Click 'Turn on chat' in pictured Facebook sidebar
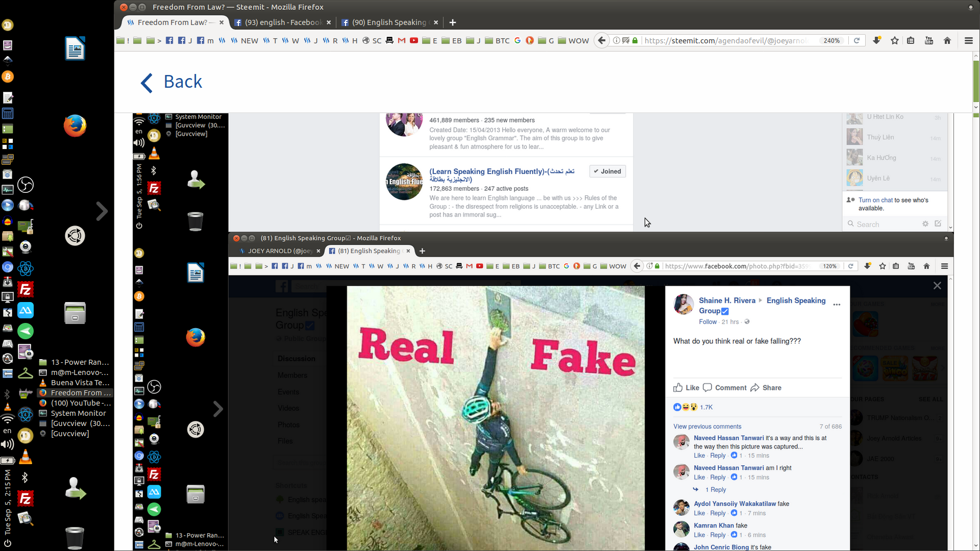The image size is (980, 551). (x=875, y=200)
